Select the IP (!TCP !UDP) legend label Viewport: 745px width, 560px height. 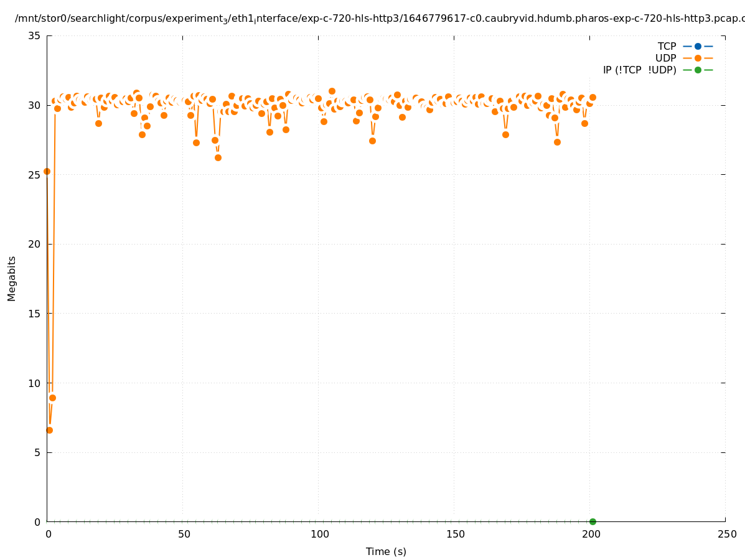pyautogui.click(x=639, y=70)
